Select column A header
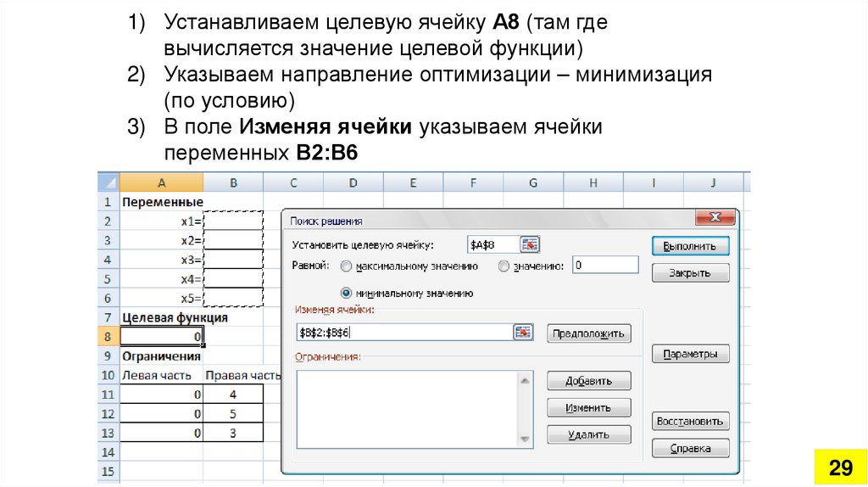This screenshot has width=868, height=487. 161,182
